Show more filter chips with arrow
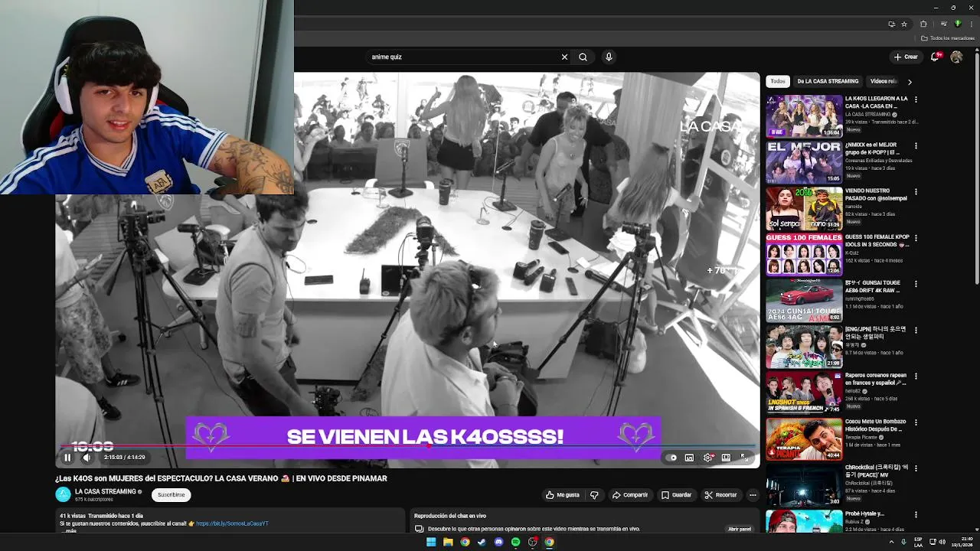Image resolution: width=980 pixels, height=551 pixels. 910,81
